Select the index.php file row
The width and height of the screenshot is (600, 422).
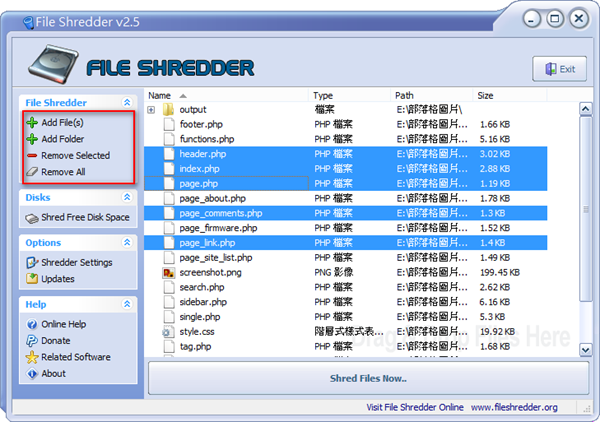pos(346,169)
